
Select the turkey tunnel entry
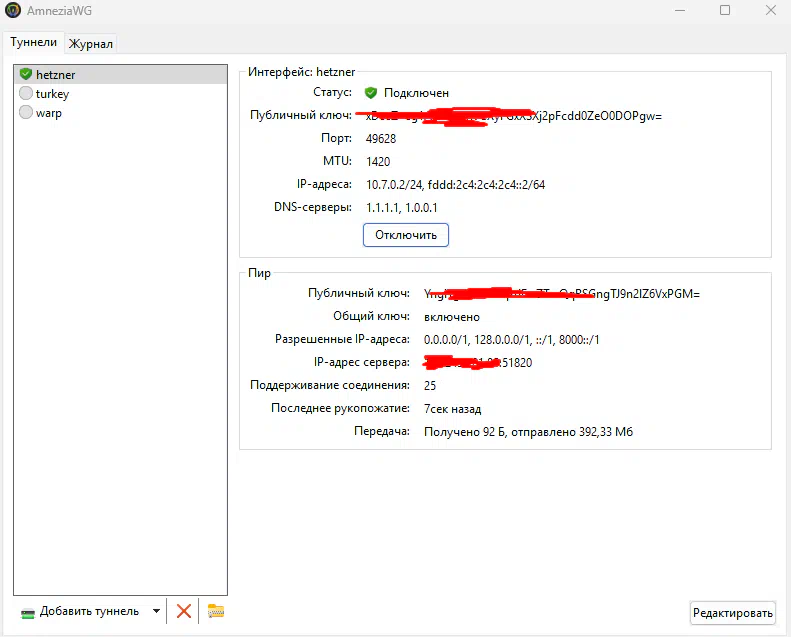point(121,94)
